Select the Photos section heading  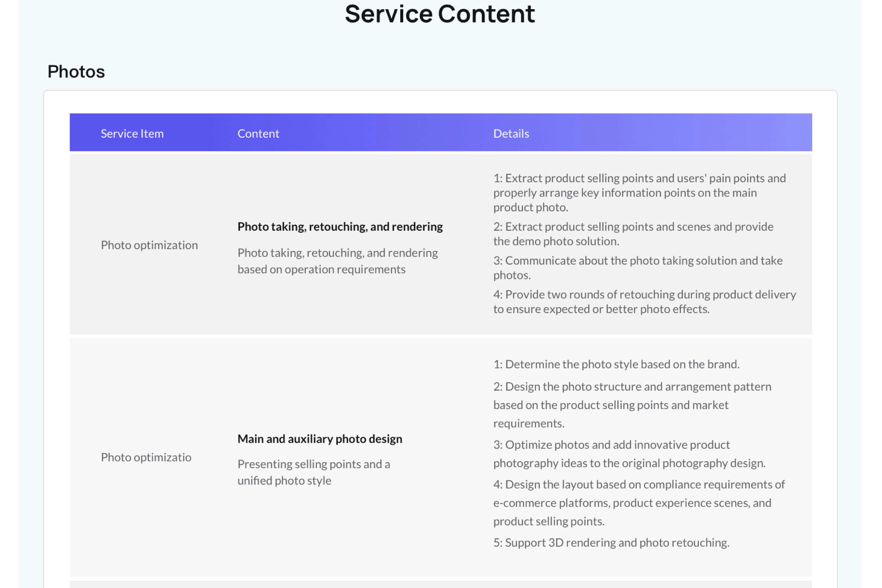click(76, 72)
